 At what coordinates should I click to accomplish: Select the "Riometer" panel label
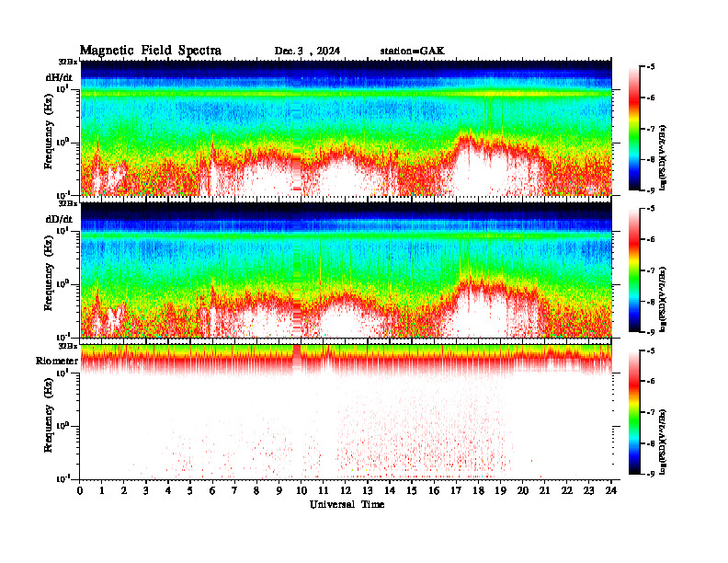click(57, 361)
